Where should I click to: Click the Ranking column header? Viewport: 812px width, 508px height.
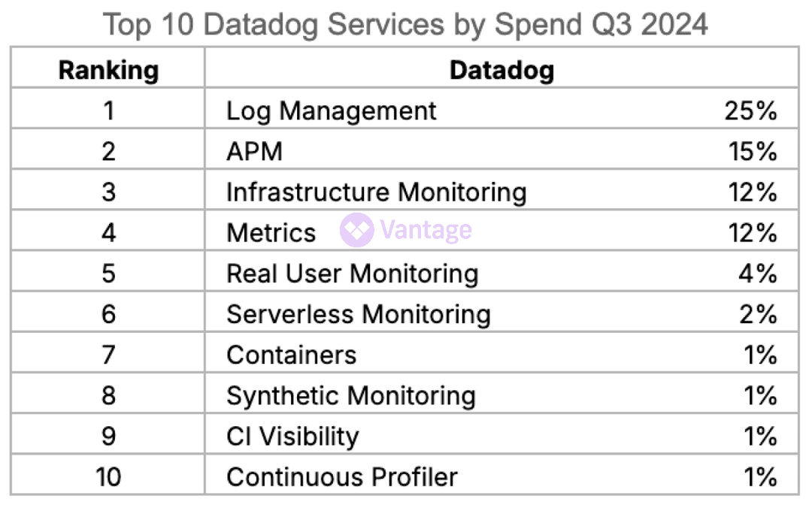(108, 71)
